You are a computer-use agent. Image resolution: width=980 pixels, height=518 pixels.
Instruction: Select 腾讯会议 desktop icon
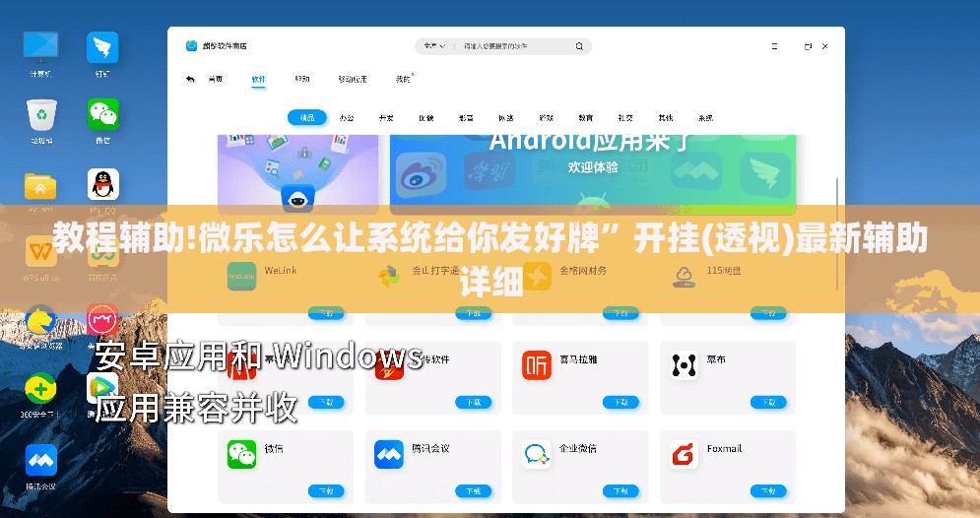[x=40, y=461]
